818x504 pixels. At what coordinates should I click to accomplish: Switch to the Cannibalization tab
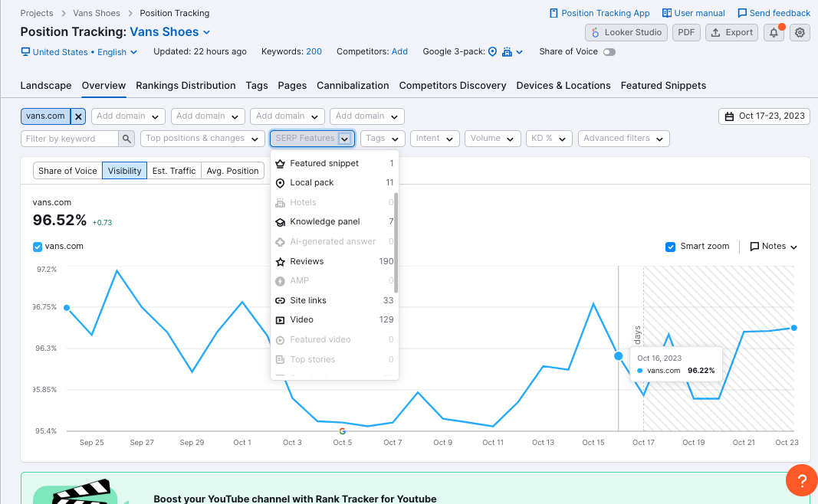coord(353,86)
